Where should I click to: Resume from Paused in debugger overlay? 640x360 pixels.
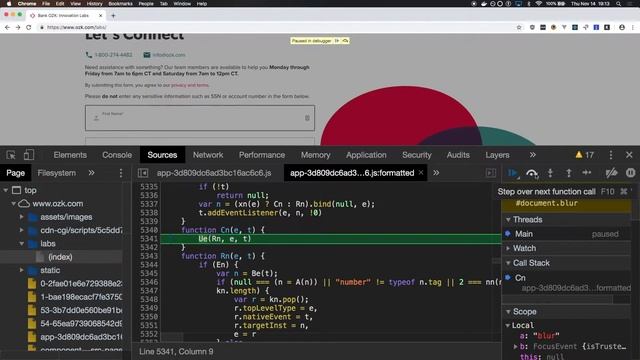(x=337, y=41)
